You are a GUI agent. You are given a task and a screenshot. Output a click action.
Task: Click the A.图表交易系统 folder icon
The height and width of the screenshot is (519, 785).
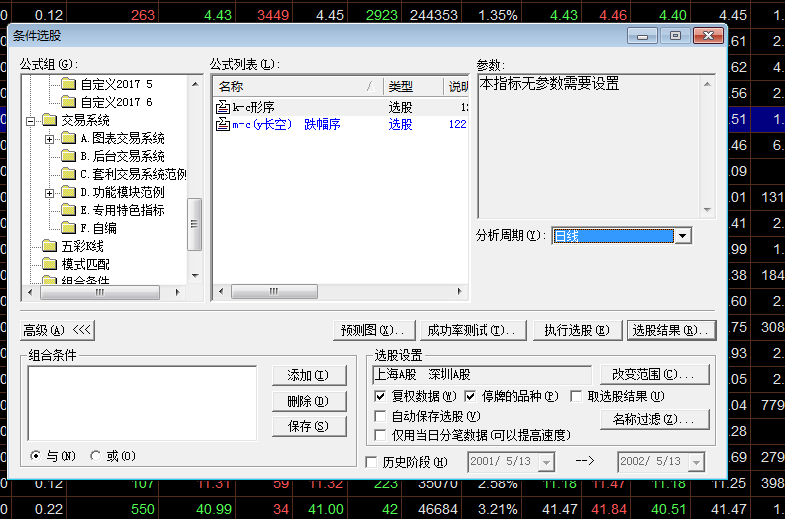pyautogui.click(x=68, y=138)
